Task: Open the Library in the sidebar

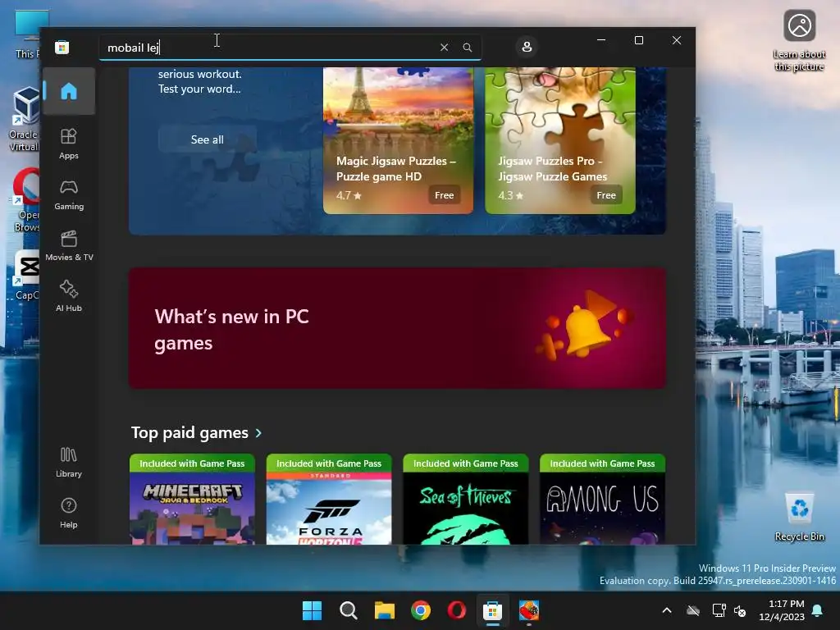Action: tap(69, 462)
